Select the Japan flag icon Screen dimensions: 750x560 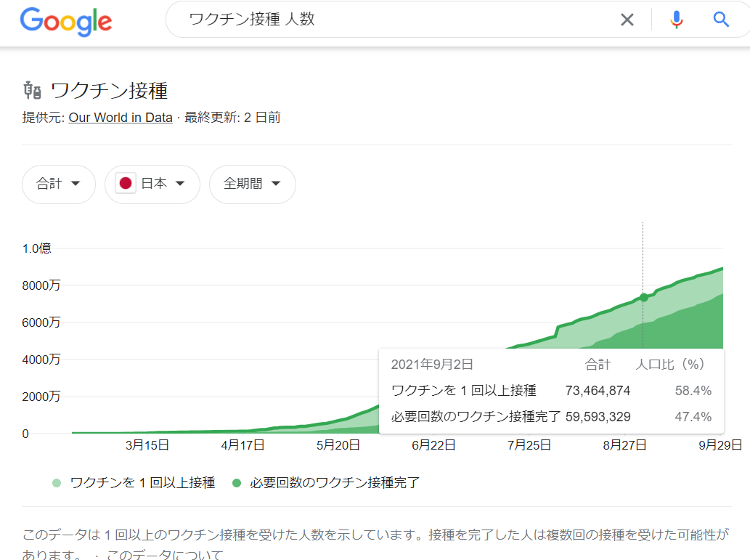(126, 183)
